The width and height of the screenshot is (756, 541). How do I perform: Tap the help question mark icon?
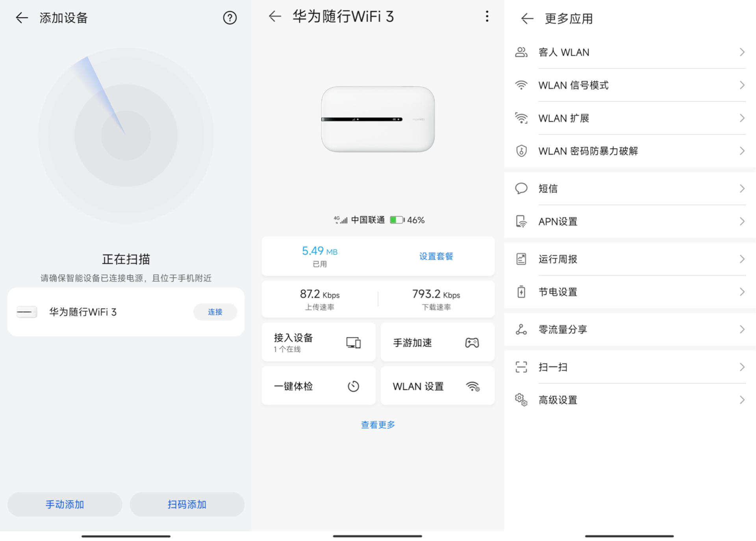[230, 18]
